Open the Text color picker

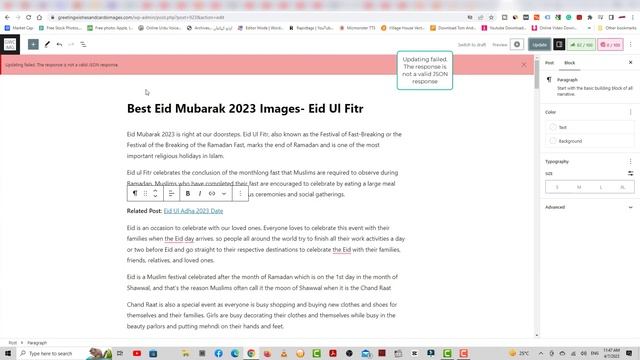[x=589, y=127]
